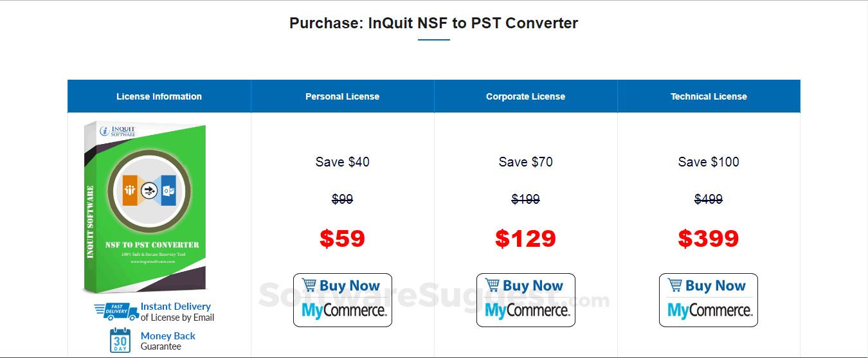
Task: Click the red $59 price
Action: tap(343, 238)
